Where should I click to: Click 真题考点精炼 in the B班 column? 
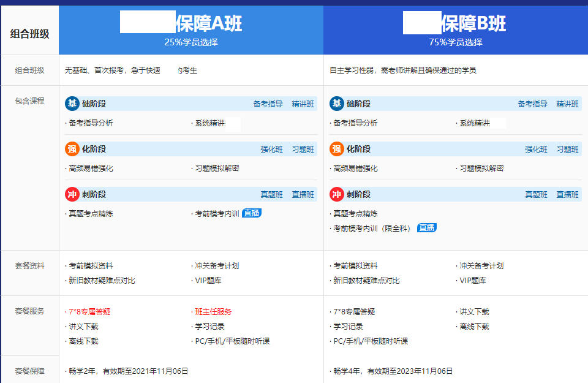(x=355, y=214)
